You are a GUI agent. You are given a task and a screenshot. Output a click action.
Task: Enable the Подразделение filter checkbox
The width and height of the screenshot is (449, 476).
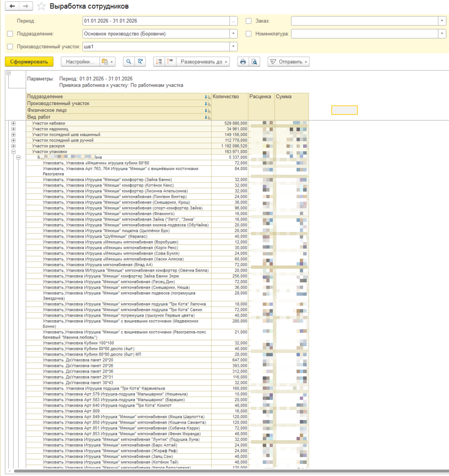coord(10,34)
